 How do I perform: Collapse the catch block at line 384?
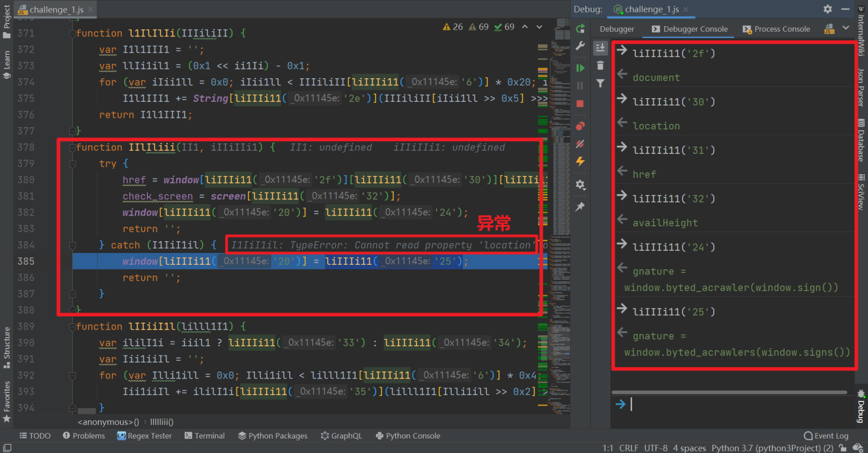[x=72, y=245]
